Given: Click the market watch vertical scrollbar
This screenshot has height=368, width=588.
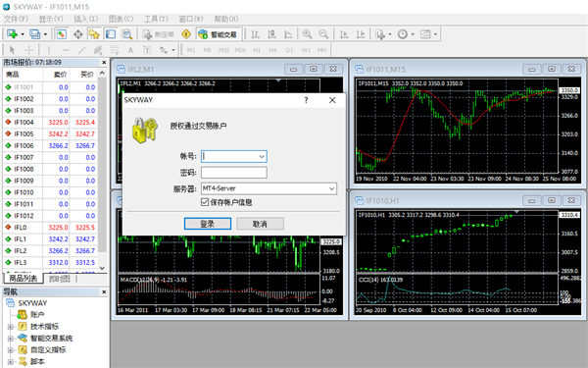Looking at the screenshot, I should [102, 170].
